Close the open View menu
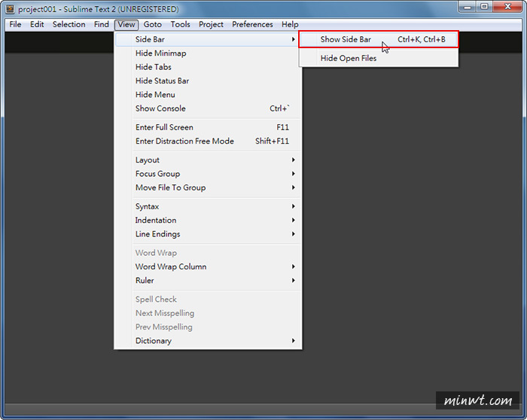 [126, 25]
